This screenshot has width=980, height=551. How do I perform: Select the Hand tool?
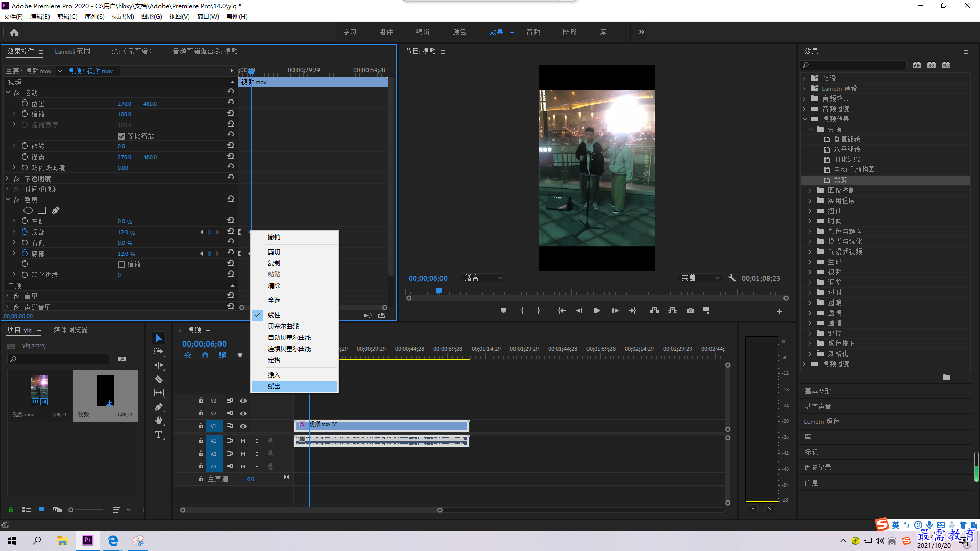[x=159, y=420]
